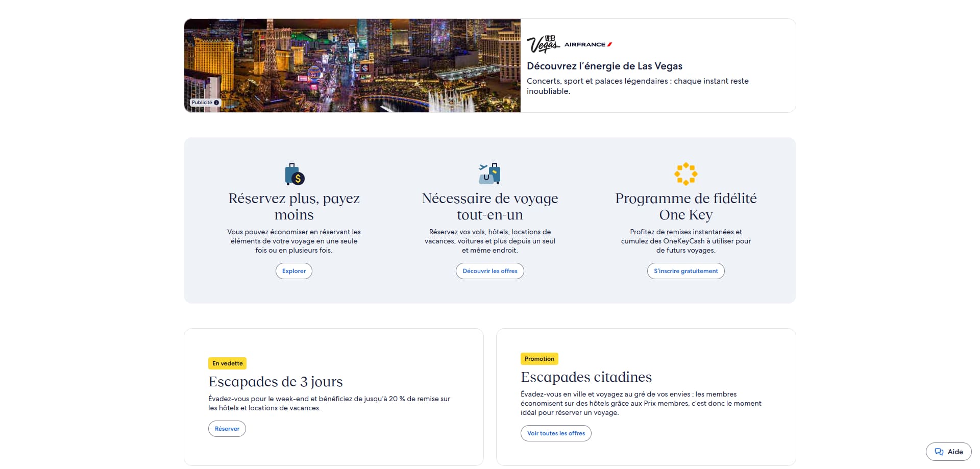
Task: Click the Promotion badge
Action: point(540,359)
